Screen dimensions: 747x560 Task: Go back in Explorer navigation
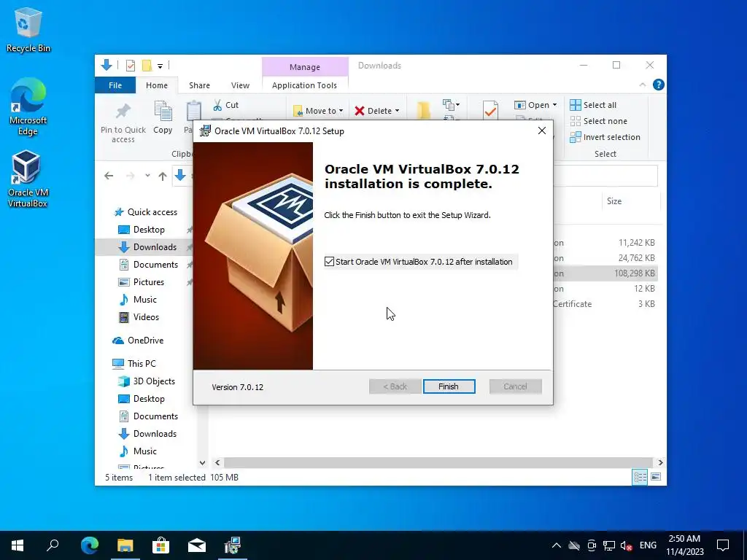[109, 176]
